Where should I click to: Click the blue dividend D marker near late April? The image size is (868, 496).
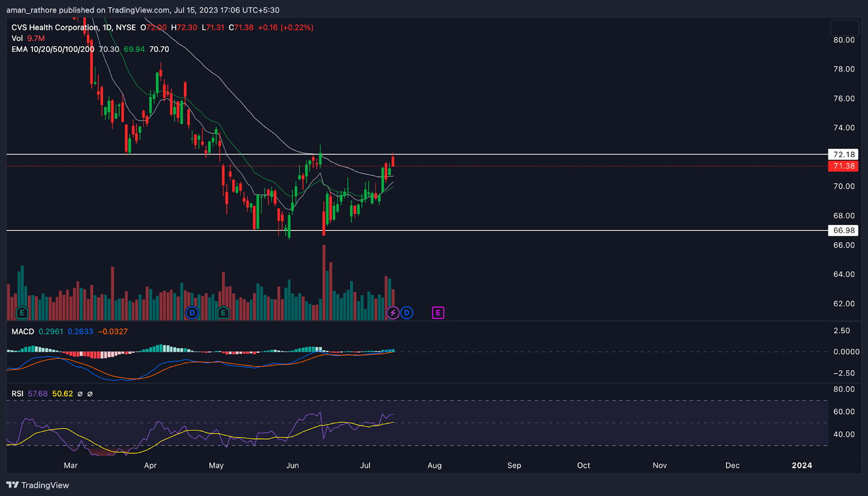click(192, 313)
